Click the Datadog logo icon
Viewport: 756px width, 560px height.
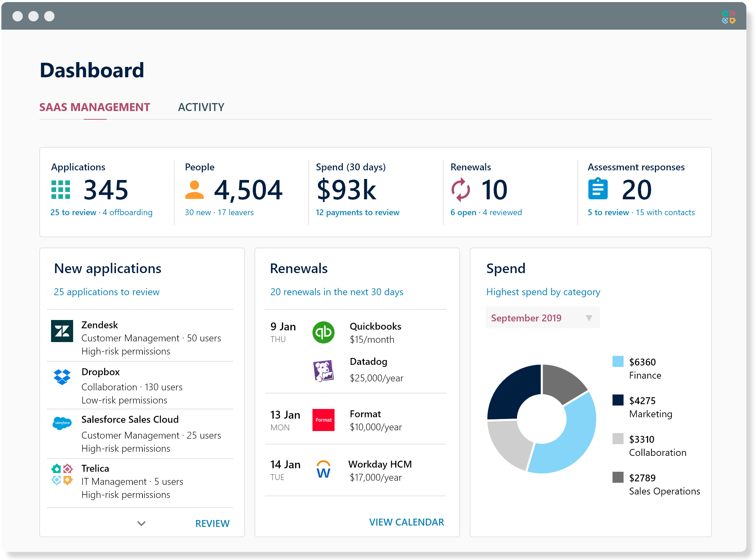click(x=323, y=371)
